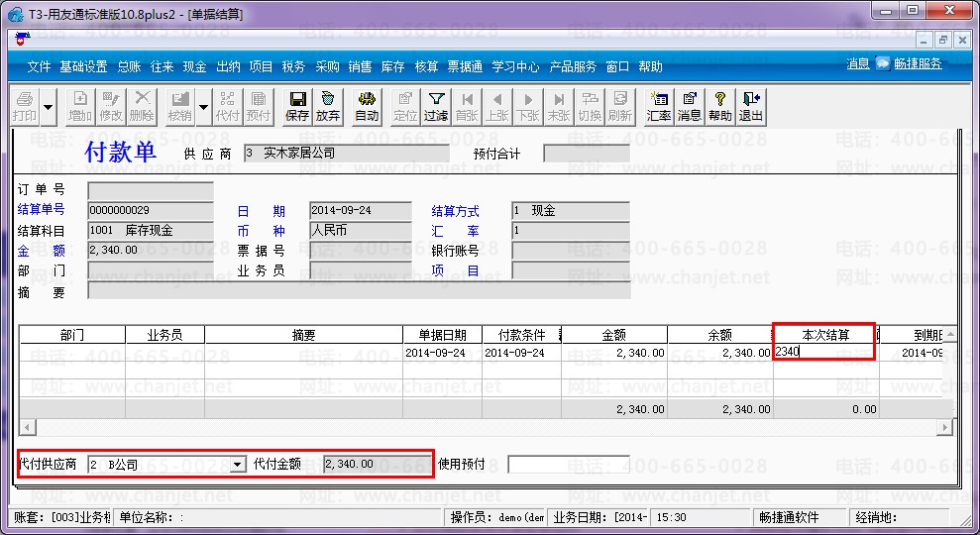Open the 采购 menu
The width and height of the screenshot is (980, 535).
tap(327, 67)
